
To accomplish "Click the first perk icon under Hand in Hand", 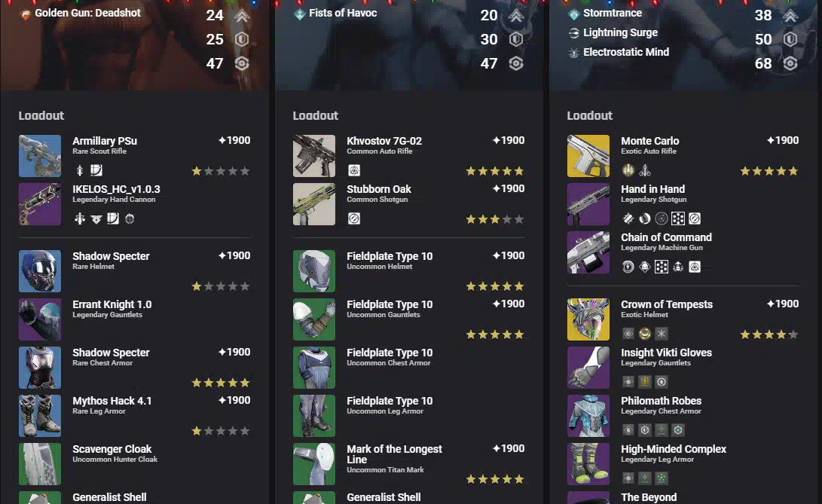I will coord(628,218).
